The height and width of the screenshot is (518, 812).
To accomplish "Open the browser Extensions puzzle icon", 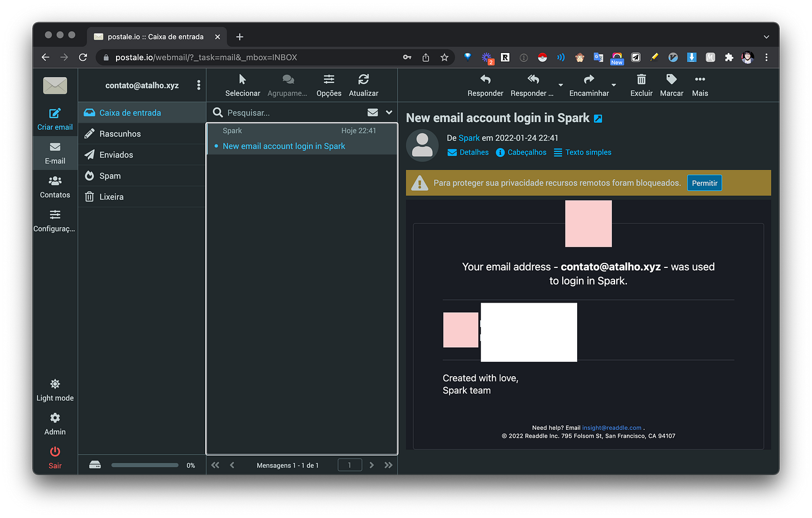I will coord(729,57).
